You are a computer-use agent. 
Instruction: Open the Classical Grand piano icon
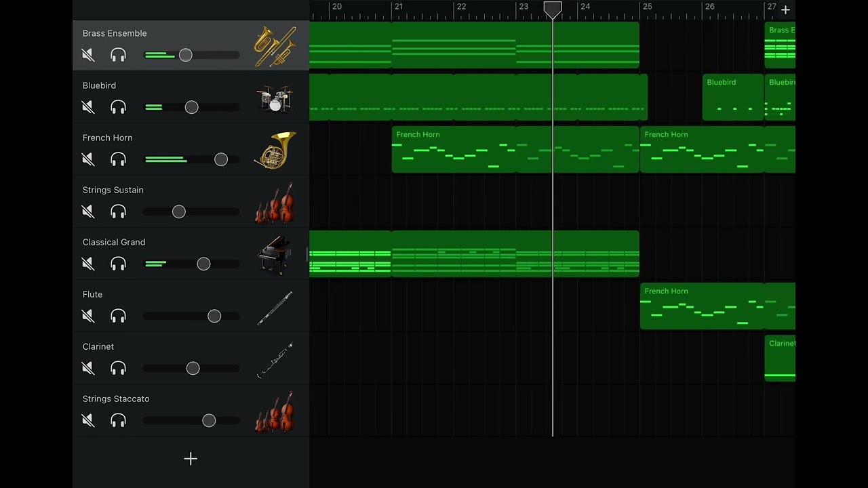275,255
